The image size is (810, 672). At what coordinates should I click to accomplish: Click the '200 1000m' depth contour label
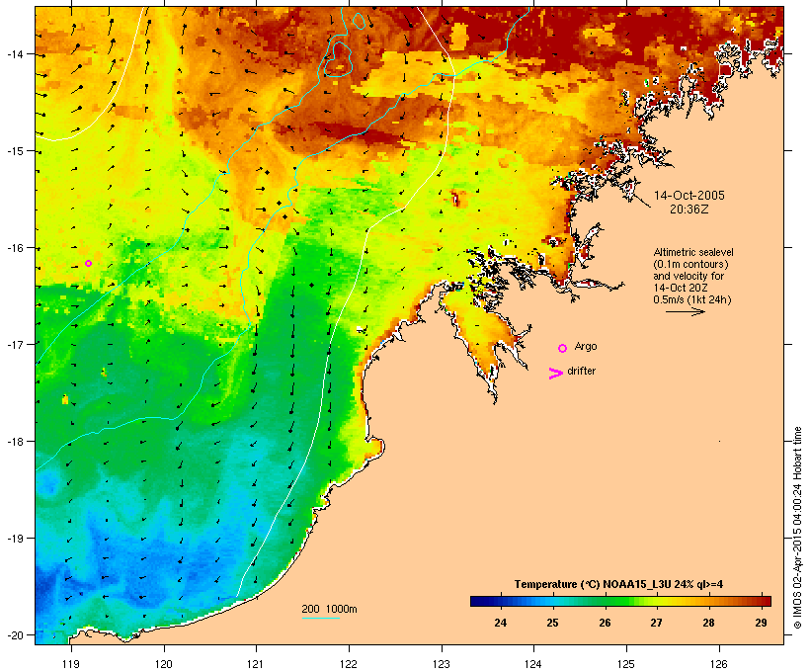[329, 609]
